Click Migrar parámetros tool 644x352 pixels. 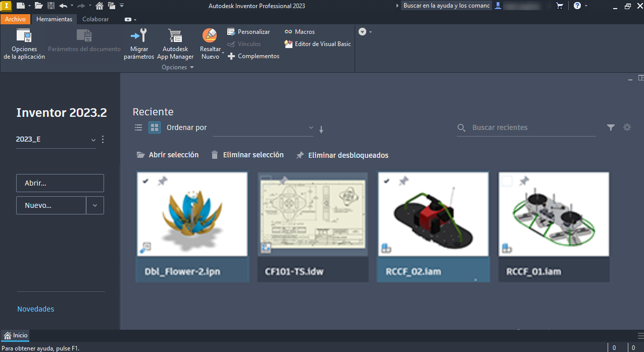point(139,45)
